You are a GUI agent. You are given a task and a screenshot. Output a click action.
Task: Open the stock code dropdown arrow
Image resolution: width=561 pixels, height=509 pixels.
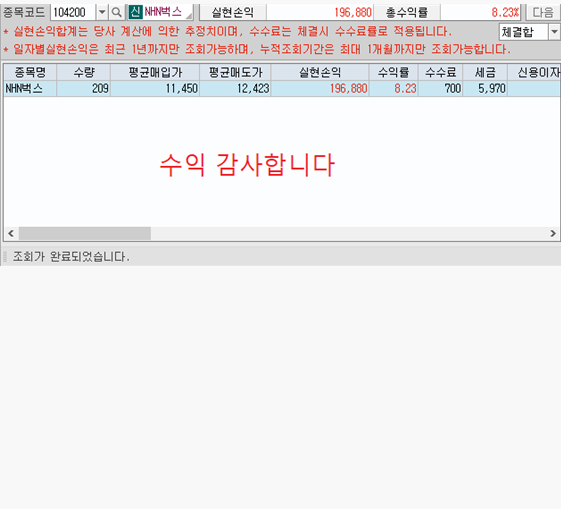[102, 13]
